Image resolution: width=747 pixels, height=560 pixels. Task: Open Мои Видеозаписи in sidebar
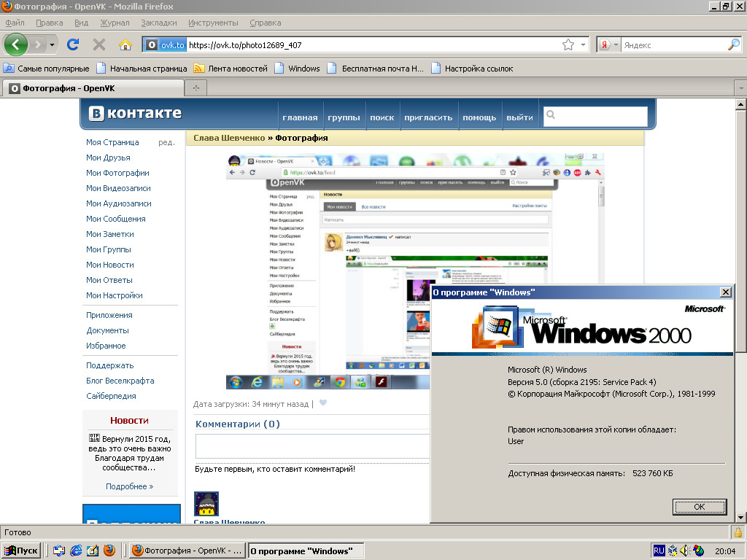tap(118, 187)
